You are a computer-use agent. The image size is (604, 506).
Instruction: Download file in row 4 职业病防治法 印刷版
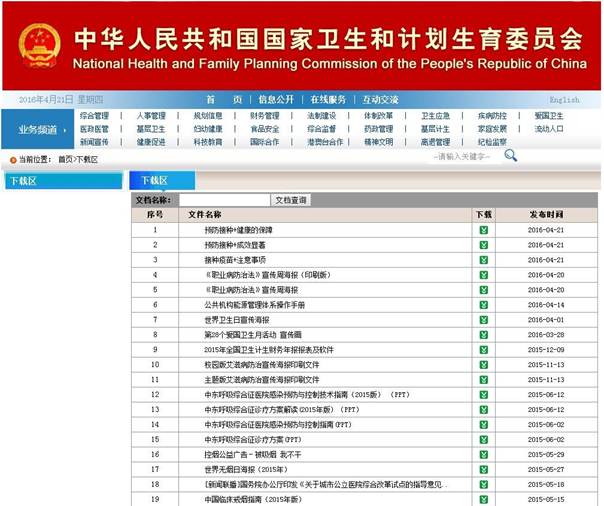(x=484, y=274)
